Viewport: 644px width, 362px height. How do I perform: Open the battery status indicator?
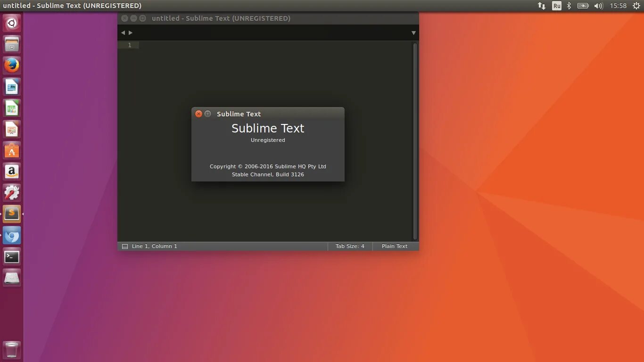583,6
